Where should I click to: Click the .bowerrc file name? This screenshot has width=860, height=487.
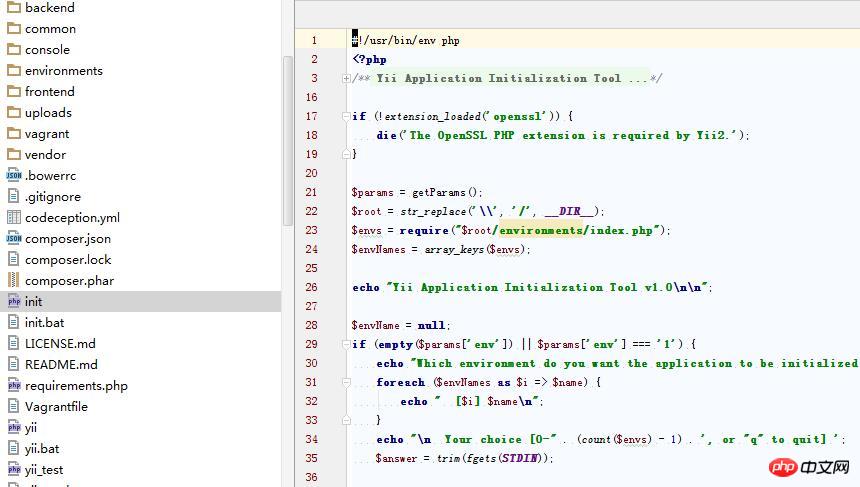[x=50, y=175]
